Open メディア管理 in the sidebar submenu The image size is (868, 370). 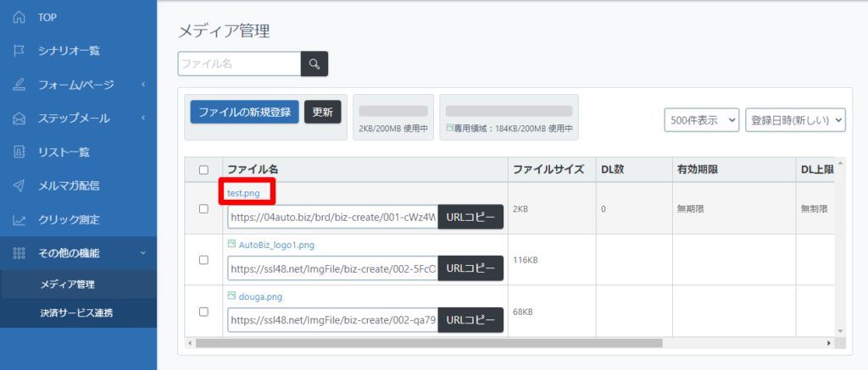click(67, 284)
